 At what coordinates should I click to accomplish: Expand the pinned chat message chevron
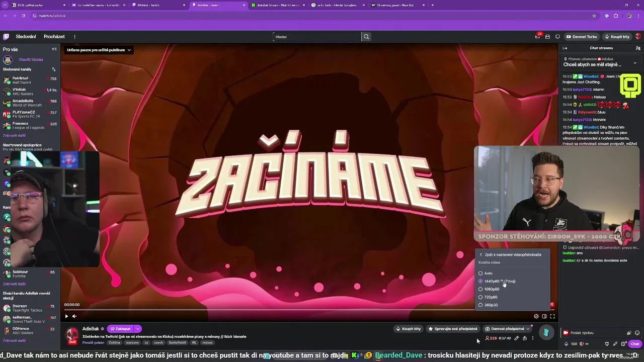(x=634, y=63)
